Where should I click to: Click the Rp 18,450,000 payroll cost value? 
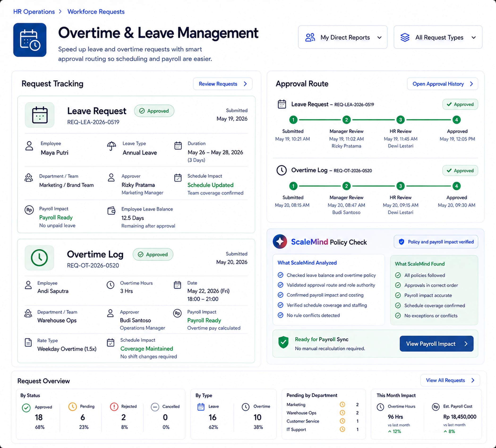(x=460, y=417)
